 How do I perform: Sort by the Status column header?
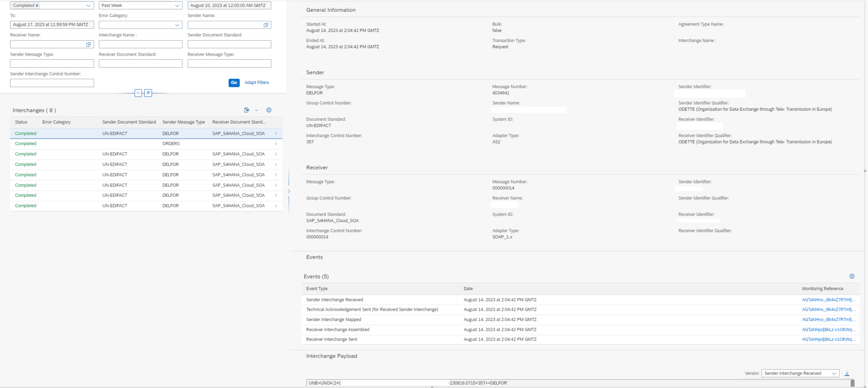(21, 122)
